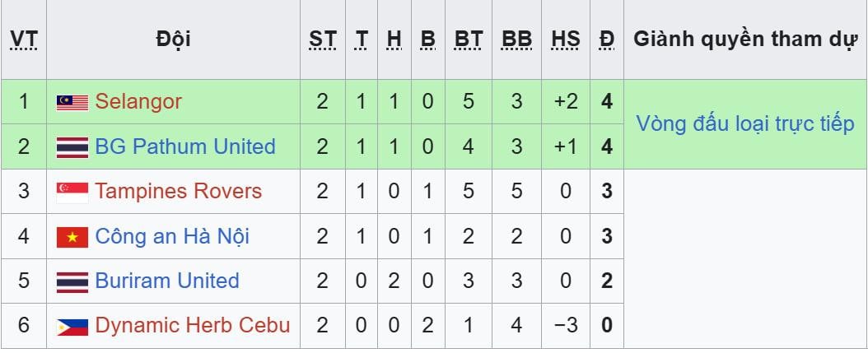This screenshot has height=353, width=868.
Task: Open the Tampines Rovers team page
Action: [178, 193]
